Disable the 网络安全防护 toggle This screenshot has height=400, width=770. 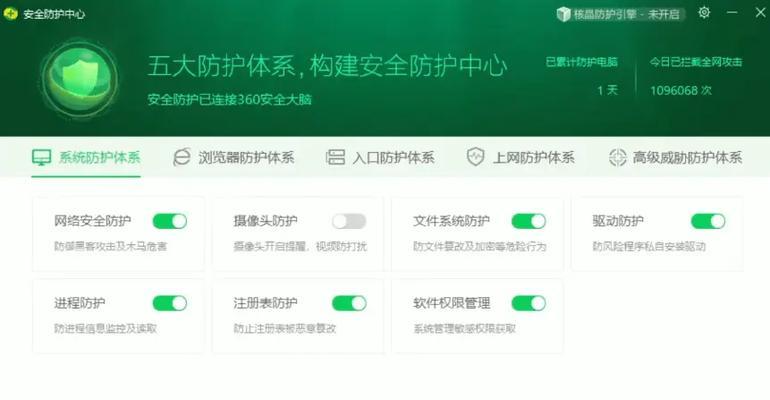click(170, 221)
